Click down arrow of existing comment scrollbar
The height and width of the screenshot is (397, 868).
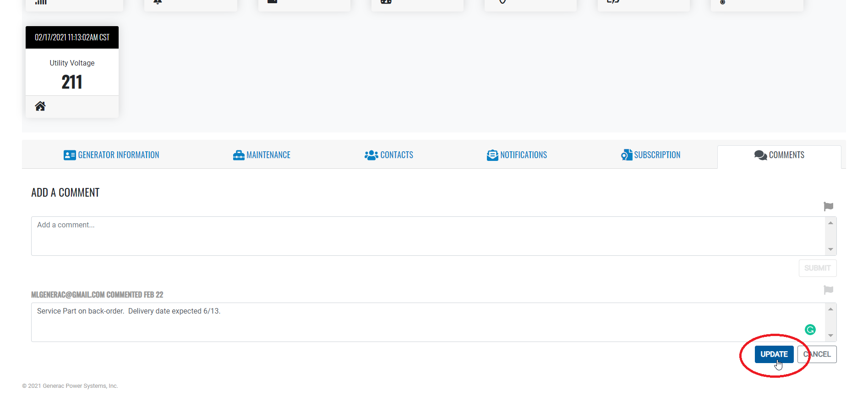pos(830,336)
